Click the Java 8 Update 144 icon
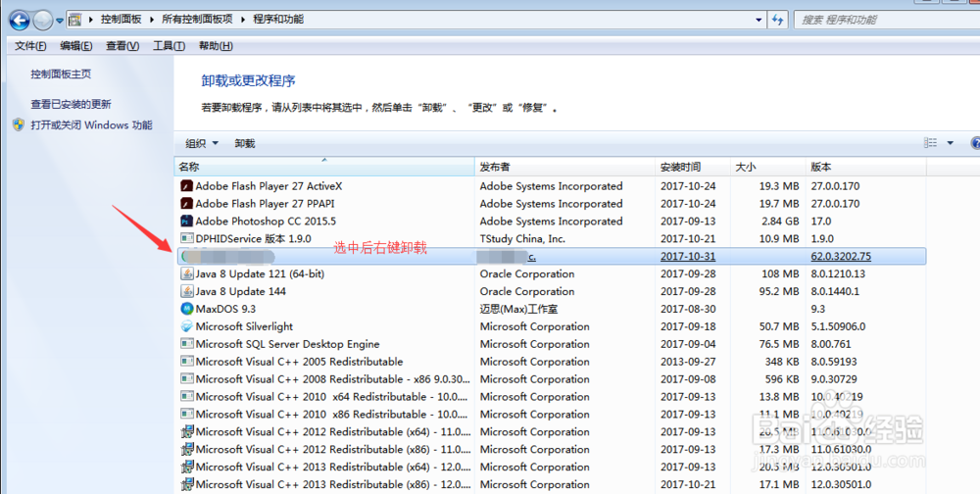This screenshot has height=494, width=980. 186,291
